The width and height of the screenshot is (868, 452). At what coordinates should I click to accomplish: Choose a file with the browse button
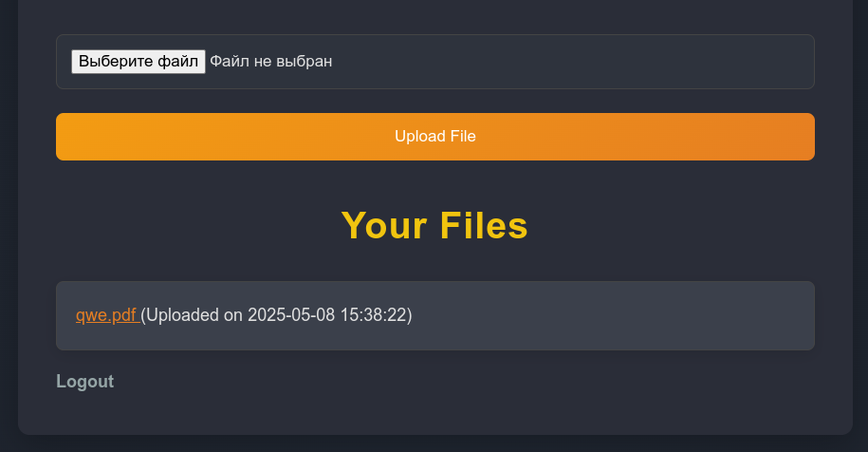[139, 62]
